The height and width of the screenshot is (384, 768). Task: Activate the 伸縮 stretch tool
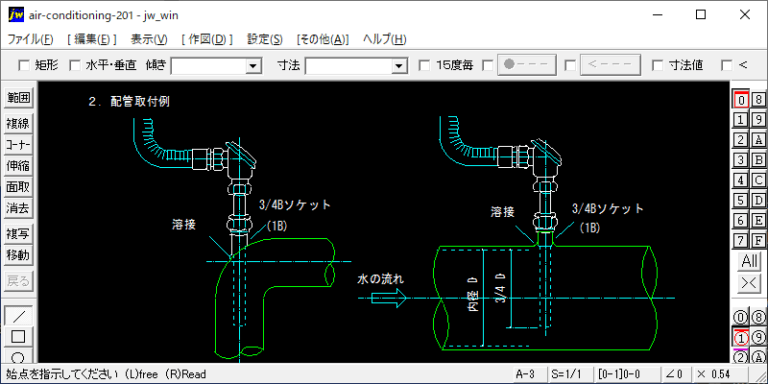click(x=19, y=166)
